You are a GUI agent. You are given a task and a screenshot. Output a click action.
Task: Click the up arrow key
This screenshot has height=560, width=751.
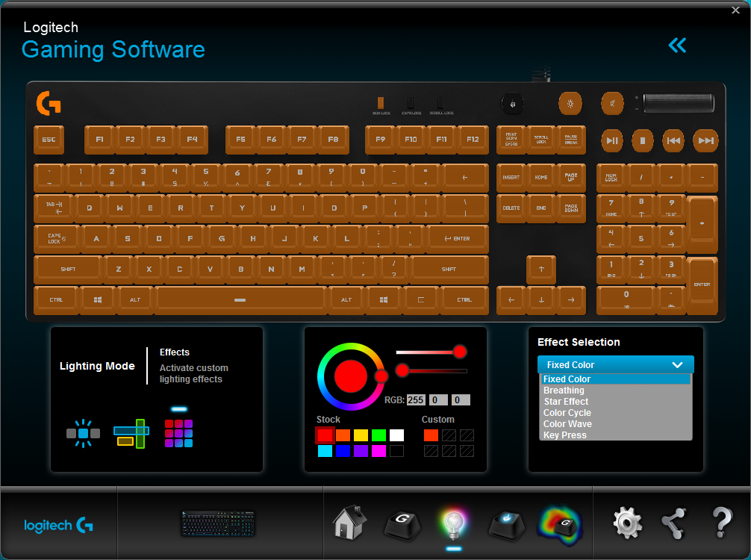click(x=541, y=270)
